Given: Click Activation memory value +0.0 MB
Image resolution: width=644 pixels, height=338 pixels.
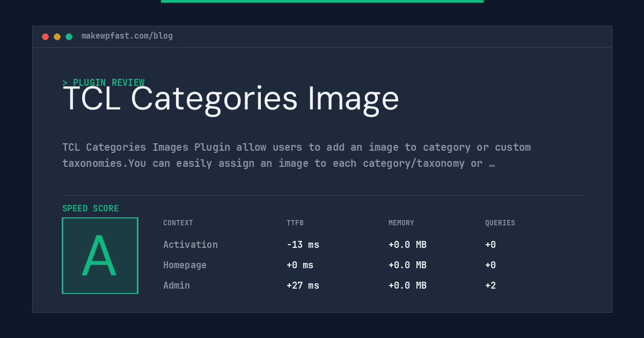Looking at the screenshot, I should coord(407,245).
